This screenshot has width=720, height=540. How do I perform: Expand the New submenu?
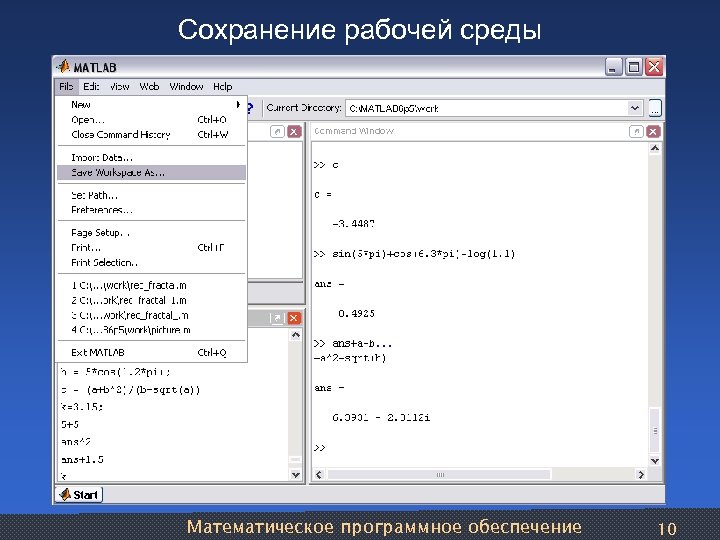(152, 105)
